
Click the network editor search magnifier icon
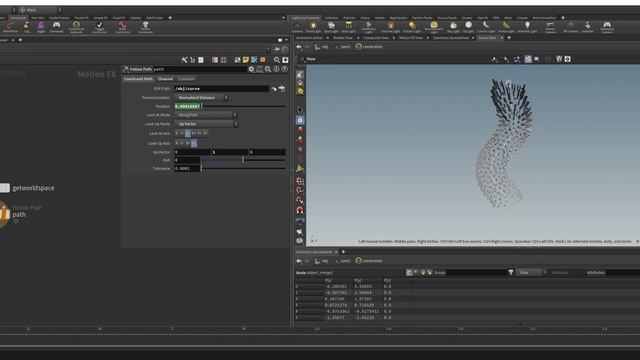(x=277, y=60)
